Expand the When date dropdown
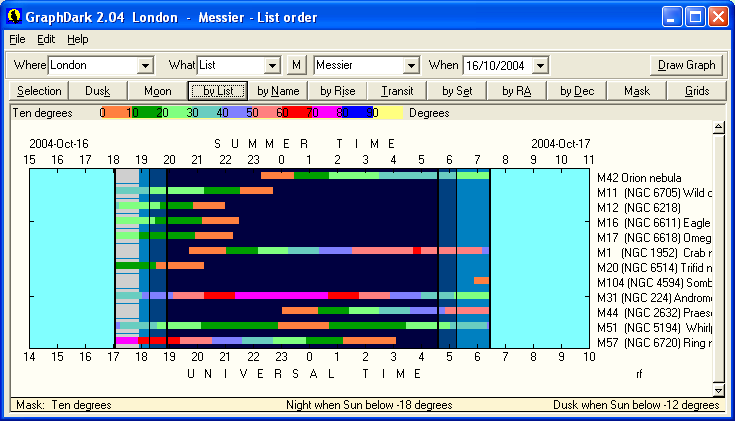735x421 pixels. click(x=541, y=65)
